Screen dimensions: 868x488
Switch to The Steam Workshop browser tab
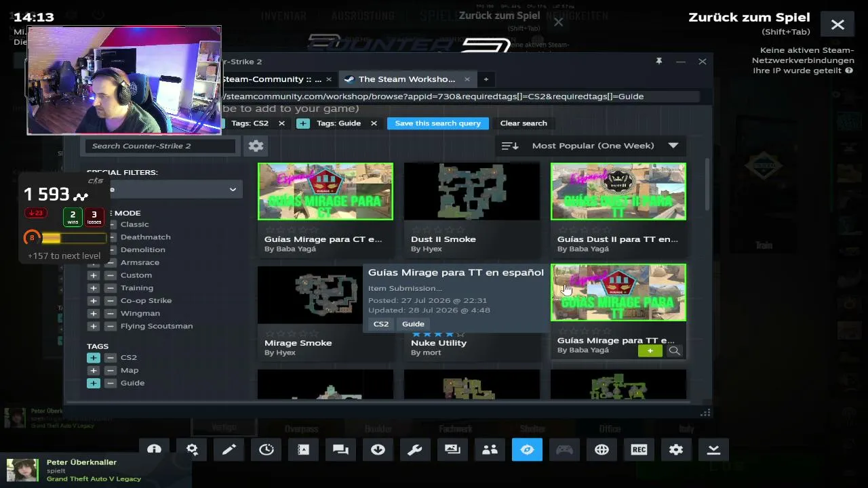tap(407, 79)
